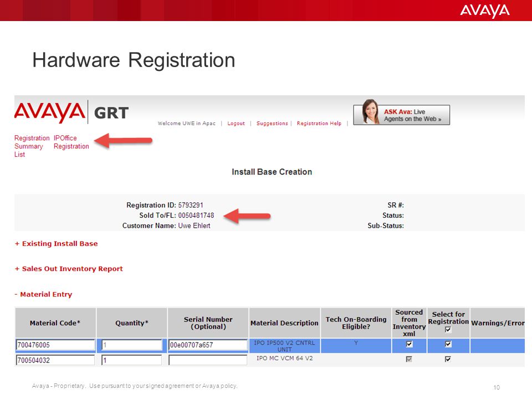Screen dimensions: 532x399
Task: Click the Welcome UWE in Apac text
Action: pos(187,124)
